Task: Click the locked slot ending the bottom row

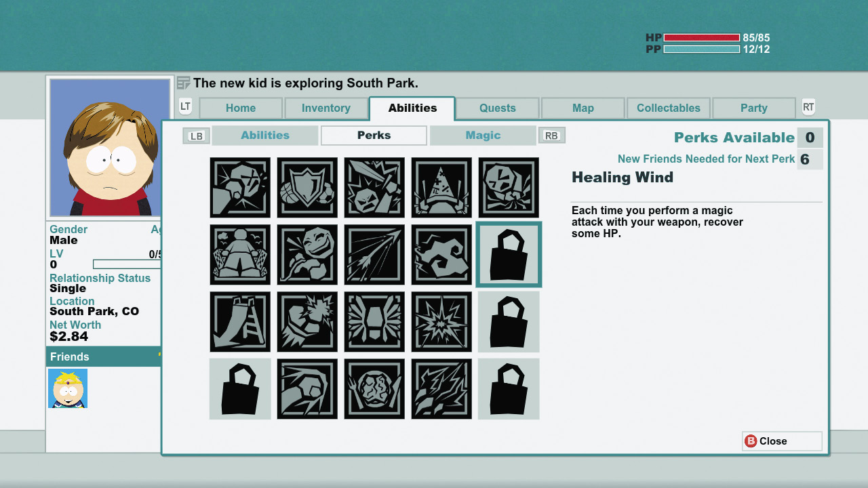Action: 509,389
